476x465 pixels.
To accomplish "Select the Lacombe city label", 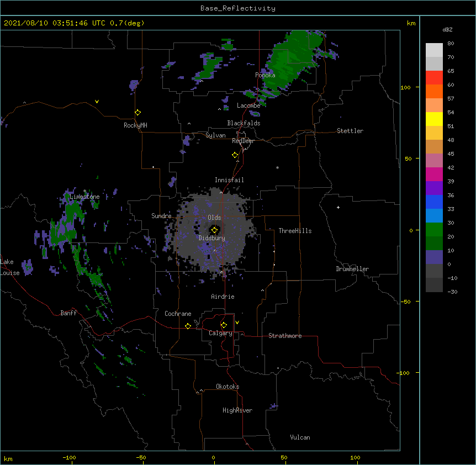I will 248,105.
